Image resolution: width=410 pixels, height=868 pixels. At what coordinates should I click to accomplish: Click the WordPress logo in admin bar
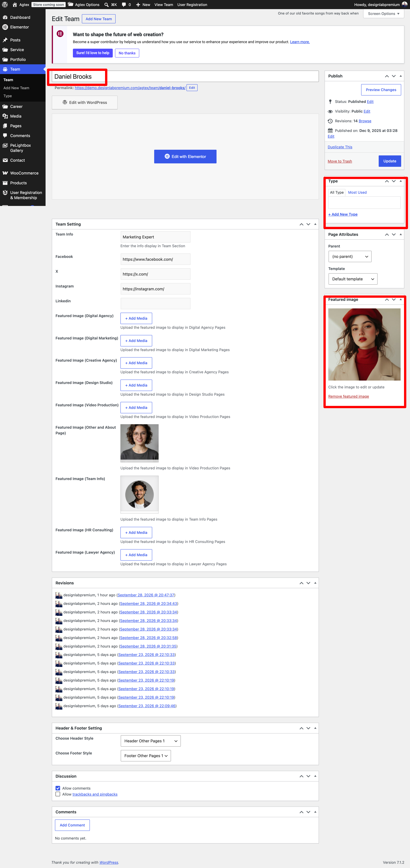[5, 5]
